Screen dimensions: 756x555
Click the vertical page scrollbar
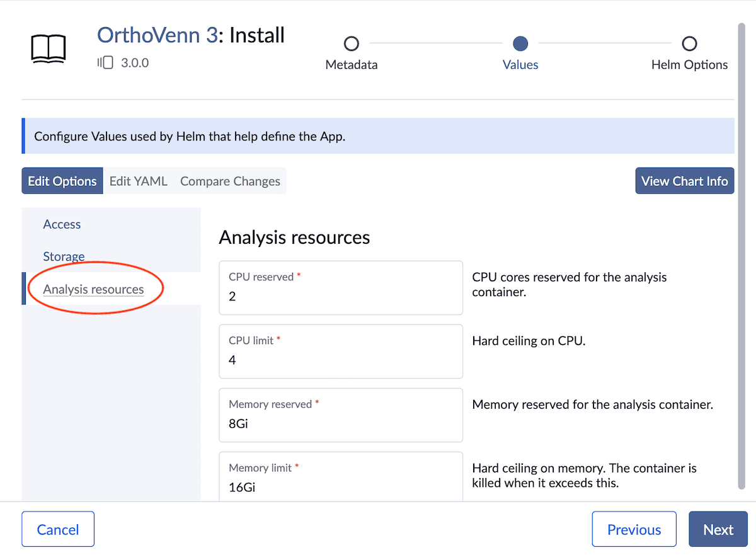tap(741, 255)
